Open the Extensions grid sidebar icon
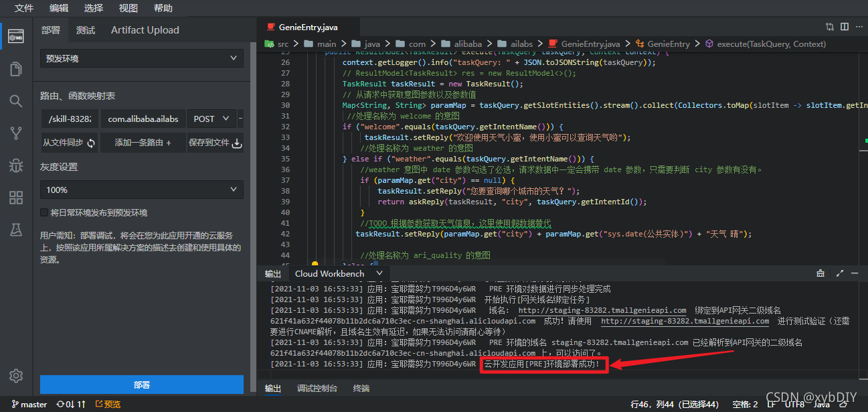This screenshot has height=412, width=868. [16, 198]
